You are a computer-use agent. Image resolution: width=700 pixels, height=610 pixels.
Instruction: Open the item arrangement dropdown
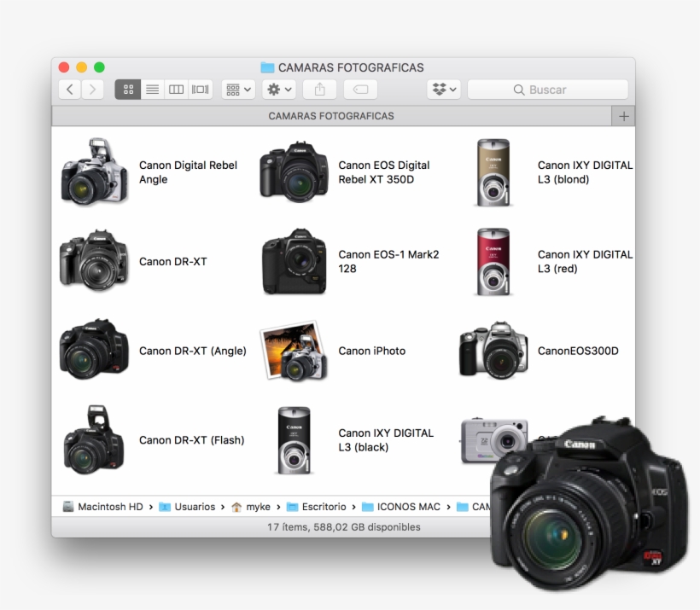[x=238, y=90]
